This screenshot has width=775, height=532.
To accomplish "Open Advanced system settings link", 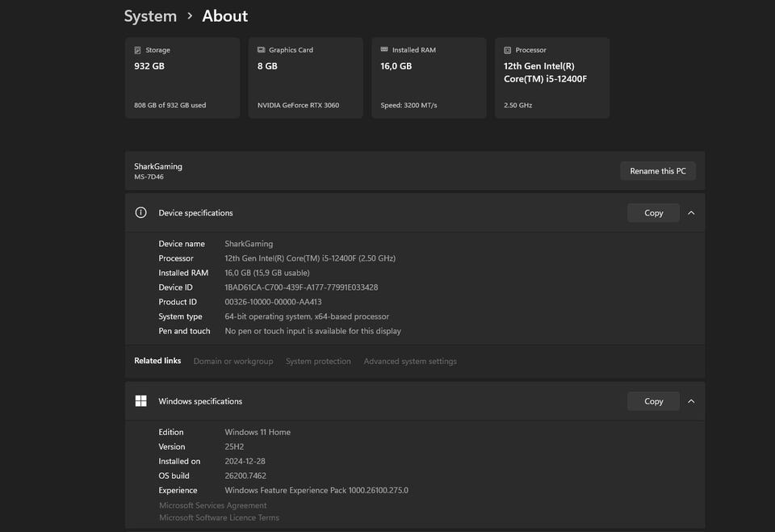I will click(410, 362).
